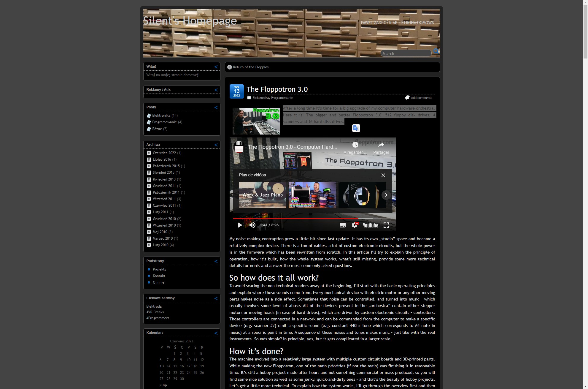Mute the video with speaker icon

(x=252, y=225)
